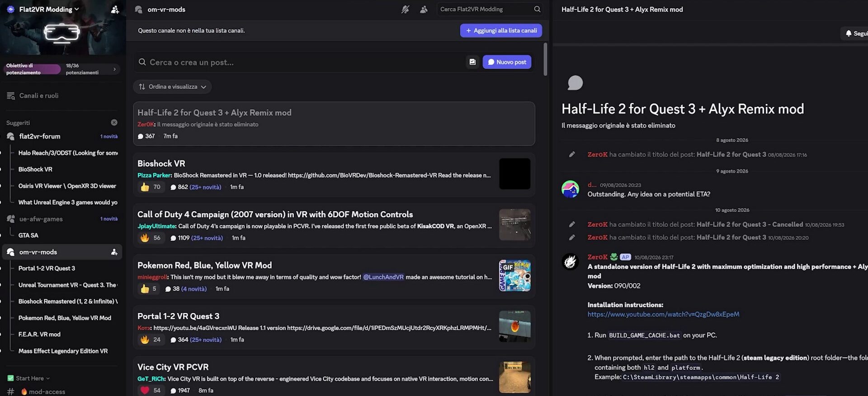Open the Osiris VR Viewer thread
The width and height of the screenshot is (868, 396).
[67, 186]
